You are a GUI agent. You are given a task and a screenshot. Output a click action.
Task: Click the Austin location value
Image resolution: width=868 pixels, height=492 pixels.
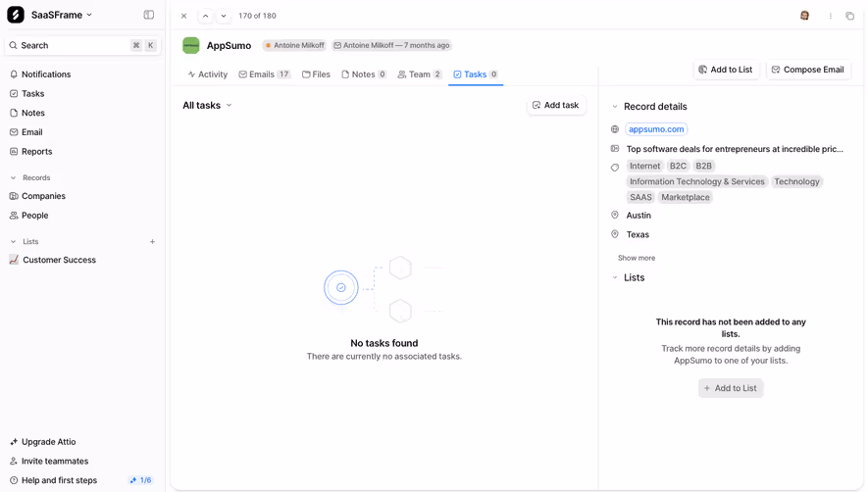tap(638, 216)
